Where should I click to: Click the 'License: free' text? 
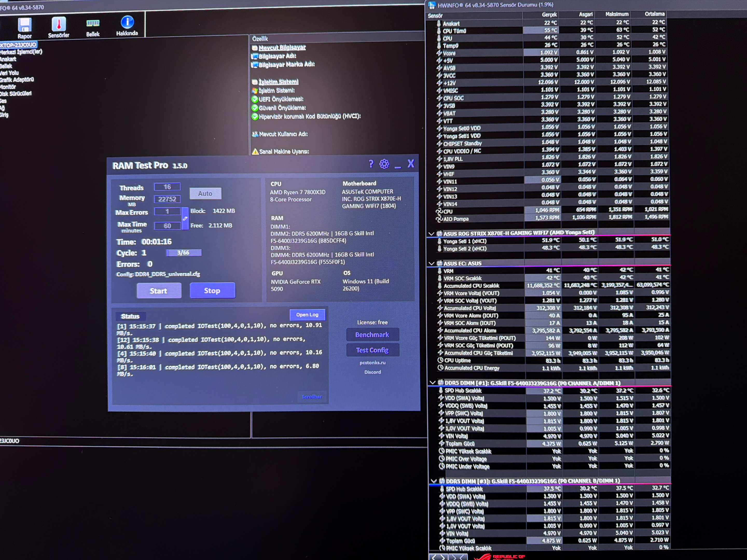coord(372,322)
